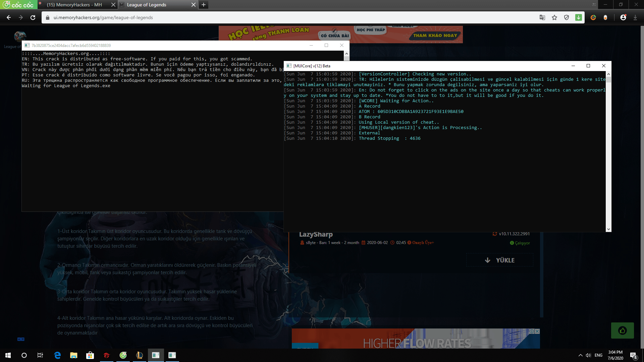Bookmark this page with the star
Viewport: 644px width, 362px height.
pyautogui.click(x=554, y=17)
